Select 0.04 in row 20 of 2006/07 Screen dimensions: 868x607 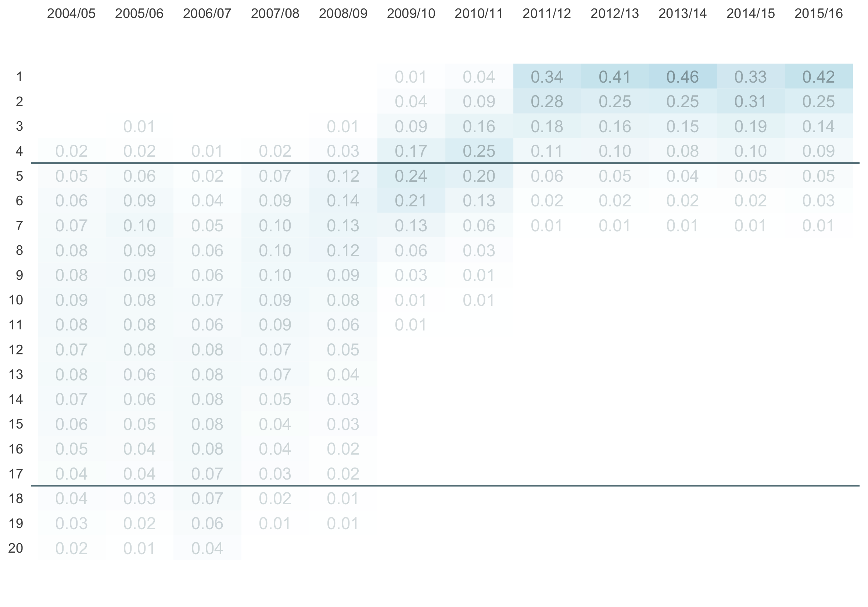207,548
